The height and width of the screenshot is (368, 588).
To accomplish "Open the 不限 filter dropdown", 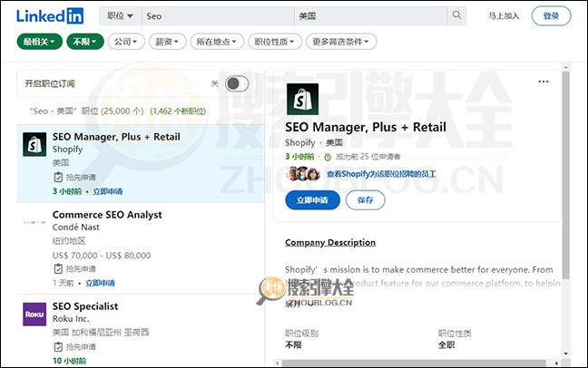I will pos(84,42).
